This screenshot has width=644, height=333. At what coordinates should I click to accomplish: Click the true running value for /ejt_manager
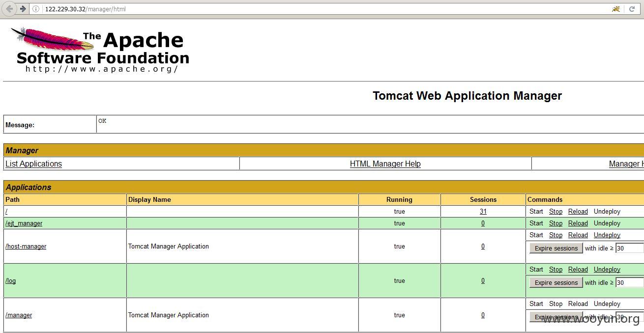click(399, 223)
